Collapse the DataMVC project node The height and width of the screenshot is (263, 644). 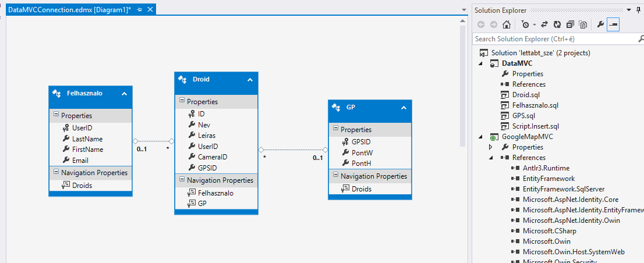(x=480, y=63)
